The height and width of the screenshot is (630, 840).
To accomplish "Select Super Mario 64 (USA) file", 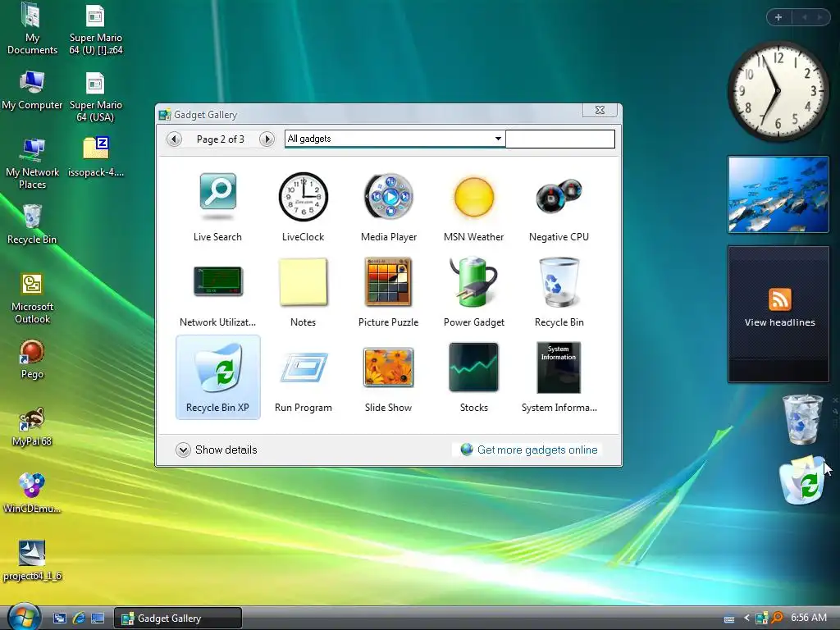I will 96,97.
